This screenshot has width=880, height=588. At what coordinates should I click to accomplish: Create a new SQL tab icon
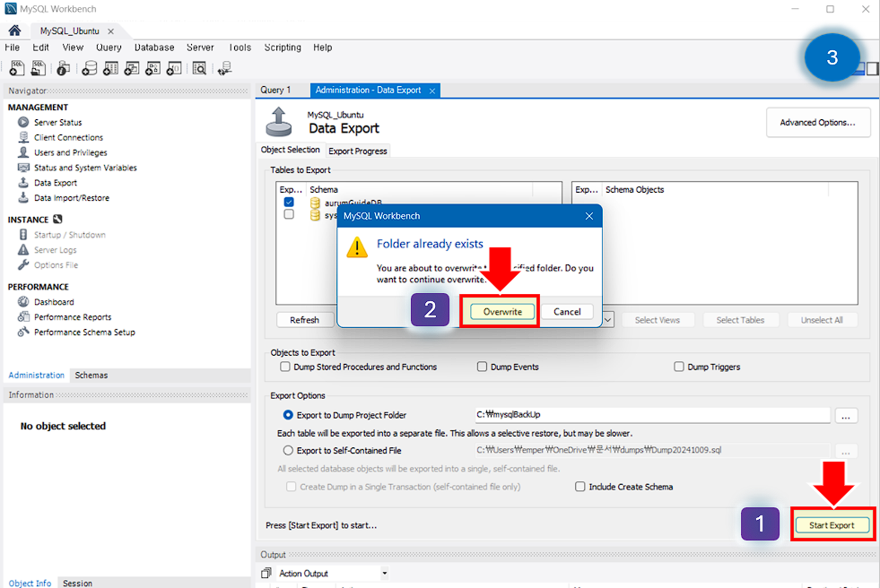pos(17,68)
